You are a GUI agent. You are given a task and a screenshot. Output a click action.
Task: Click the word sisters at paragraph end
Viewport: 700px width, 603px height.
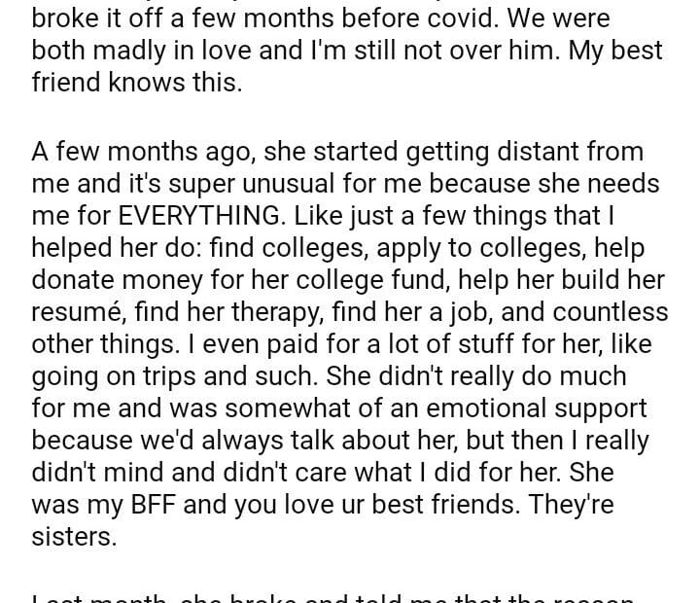[x=73, y=536]
